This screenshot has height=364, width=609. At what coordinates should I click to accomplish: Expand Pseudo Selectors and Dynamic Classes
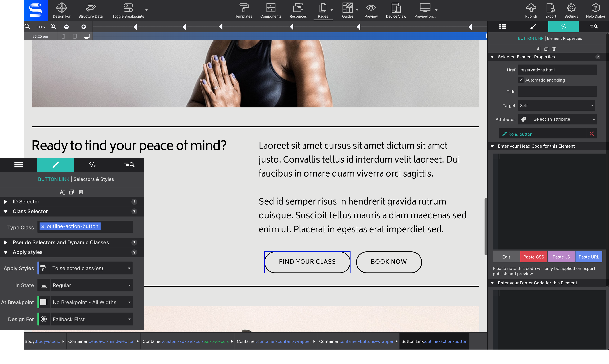pos(5,242)
